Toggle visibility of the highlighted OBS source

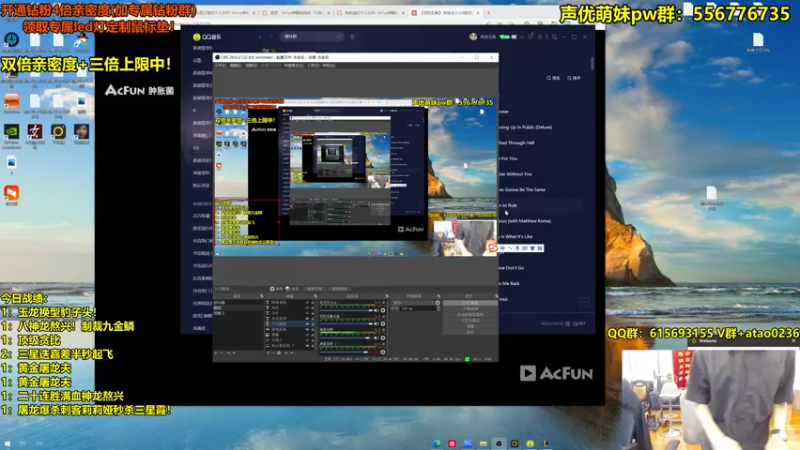pyautogui.click(x=307, y=323)
